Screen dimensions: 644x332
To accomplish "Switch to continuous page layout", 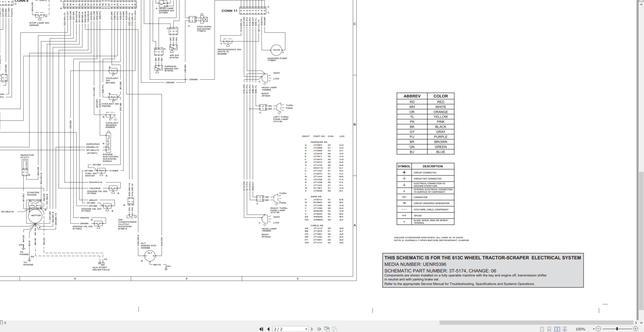I will (x=549, y=329).
